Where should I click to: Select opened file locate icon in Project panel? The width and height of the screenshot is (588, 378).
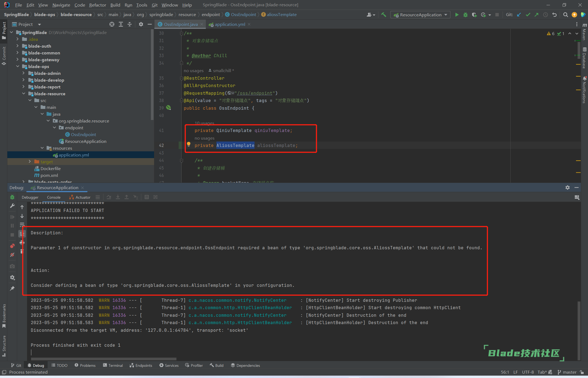point(112,24)
